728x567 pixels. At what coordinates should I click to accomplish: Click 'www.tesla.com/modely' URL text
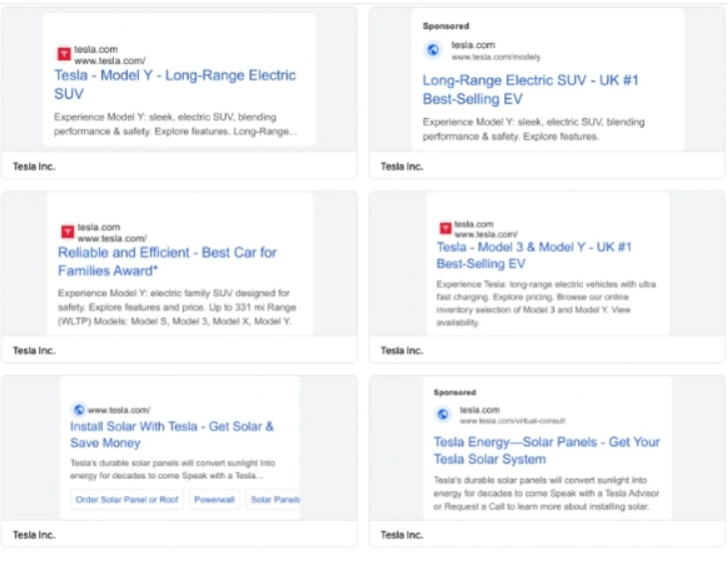pos(496,57)
